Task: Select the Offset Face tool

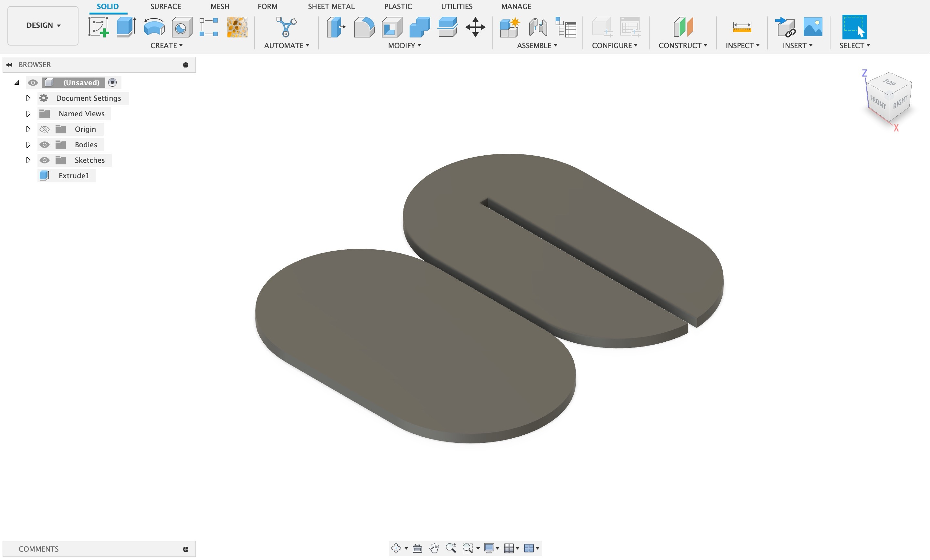Action: click(448, 27)
